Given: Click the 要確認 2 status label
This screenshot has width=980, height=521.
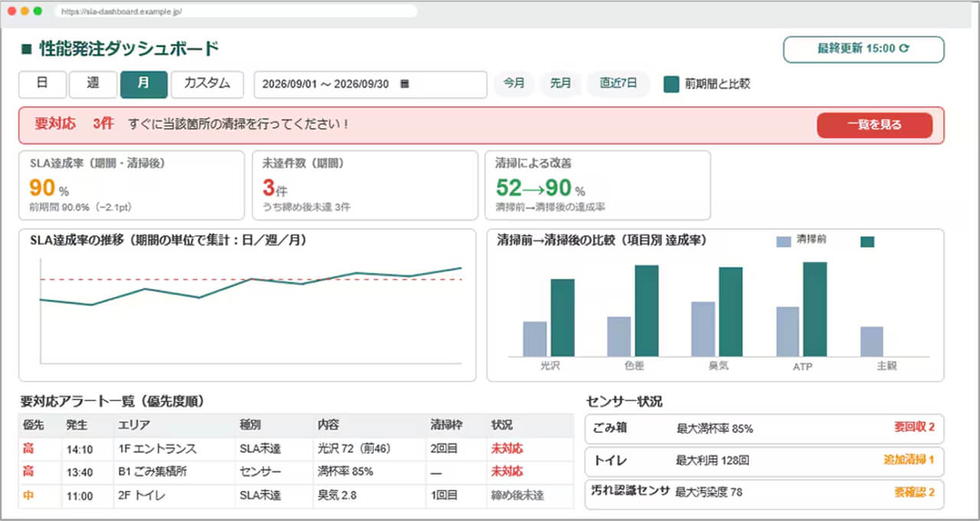Looking at the screenshot, I should (x=913, y=492).
